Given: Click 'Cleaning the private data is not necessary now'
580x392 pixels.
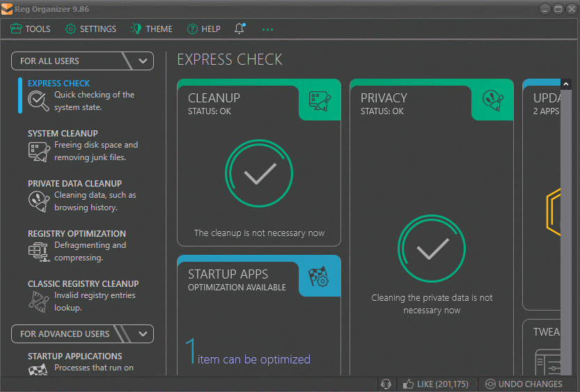Looking at the screenshot, I should (x=432, y=304).
